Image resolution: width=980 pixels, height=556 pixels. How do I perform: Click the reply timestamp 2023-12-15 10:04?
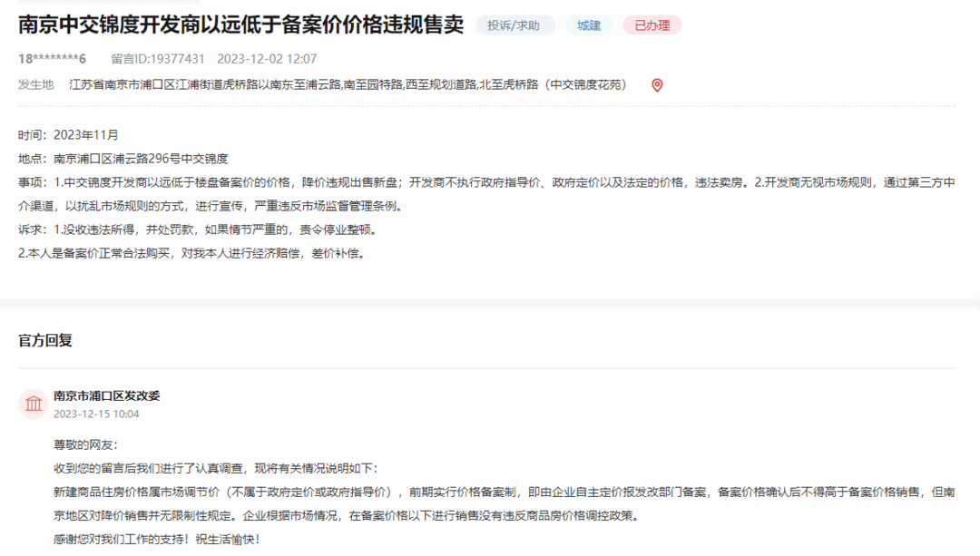point(96,415)
